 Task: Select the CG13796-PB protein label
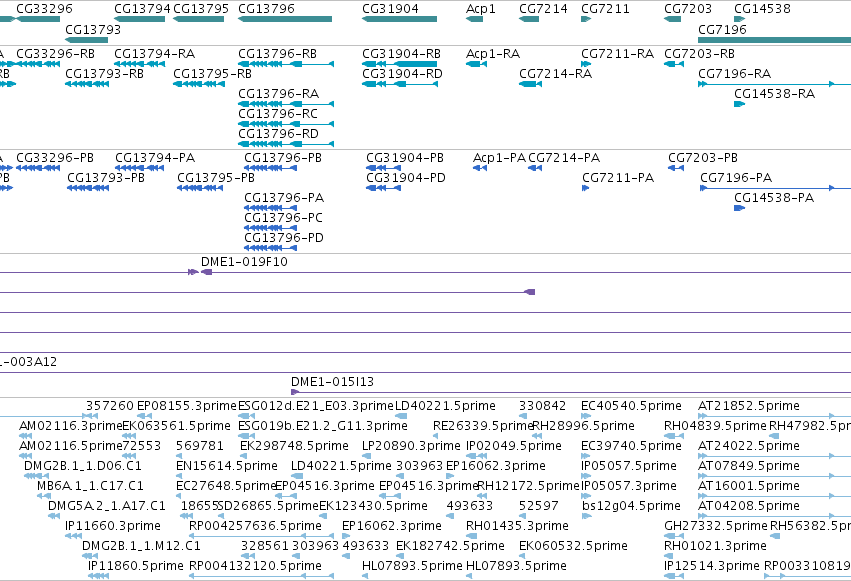[x=283, y=158]
